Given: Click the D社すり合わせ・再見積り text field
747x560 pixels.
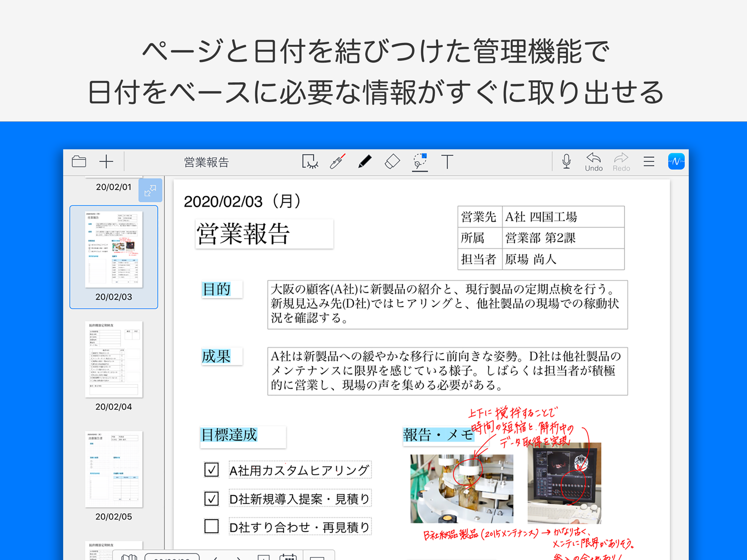Looking at the screenshot, I should point(300,527).
